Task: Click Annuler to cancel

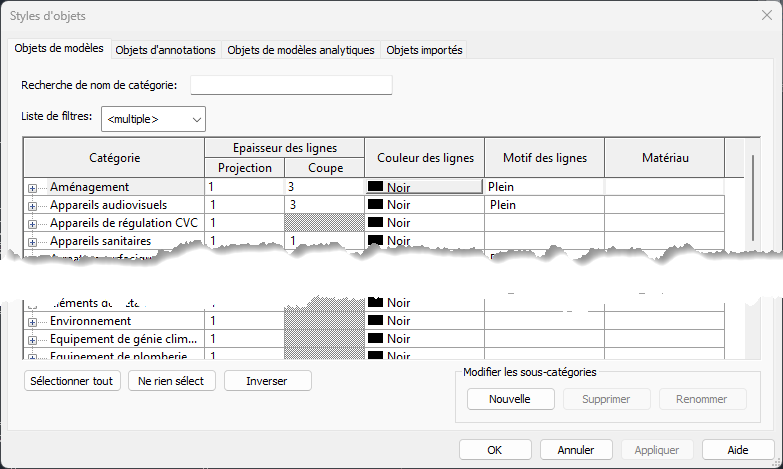Action: click(576, 450)
